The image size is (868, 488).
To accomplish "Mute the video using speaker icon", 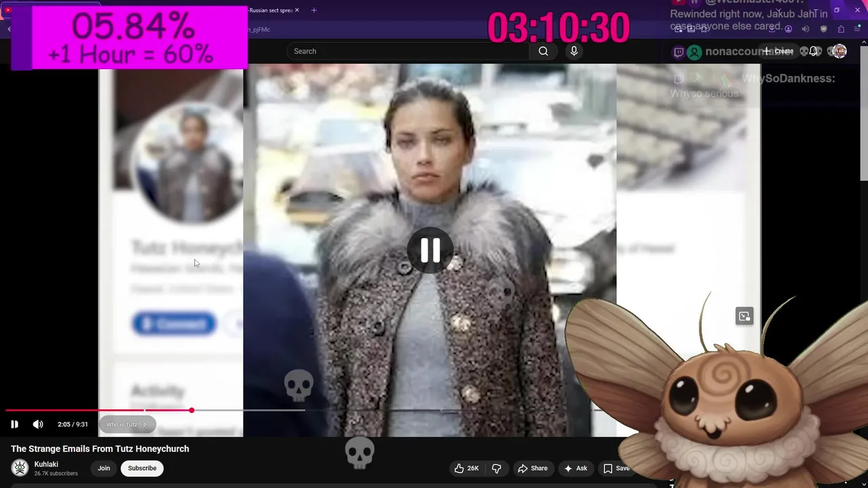I will [x=38, y=424].
